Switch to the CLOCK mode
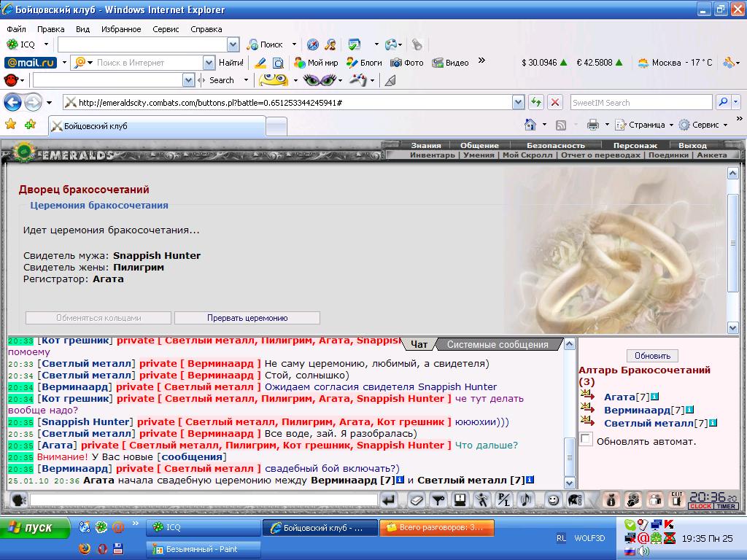Image resolution: width=747 pixels, height=560 pixels. [x=701, y=506]
